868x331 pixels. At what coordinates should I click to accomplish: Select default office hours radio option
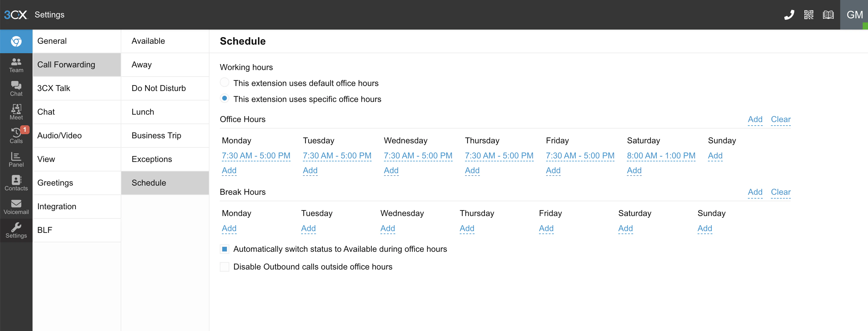(225, 82)
